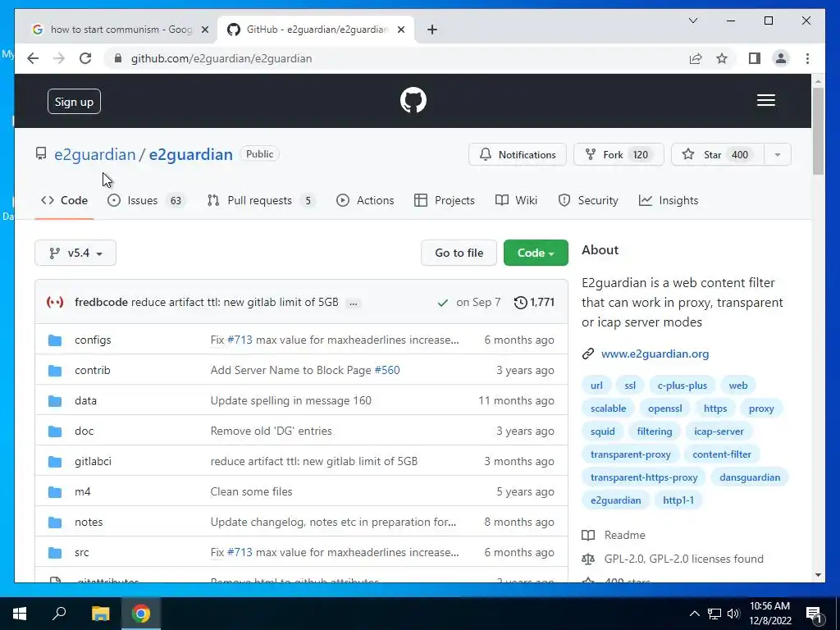Open the Wiki tab
Image resolution: width=840 pixels, height=630 pixels.
(x=517, y=200)
